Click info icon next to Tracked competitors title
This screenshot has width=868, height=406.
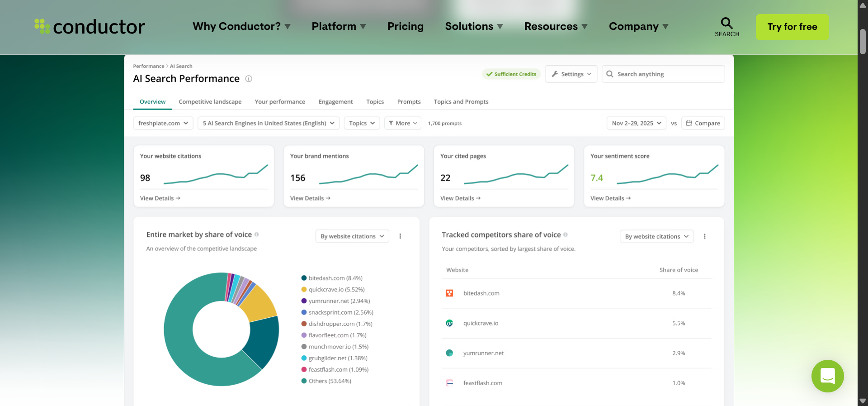point(566,234)
